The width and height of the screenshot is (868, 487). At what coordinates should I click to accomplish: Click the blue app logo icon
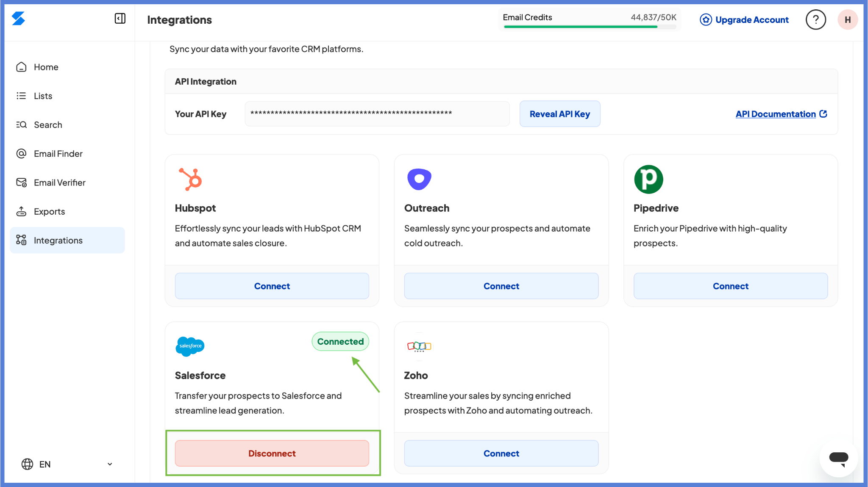18,19
